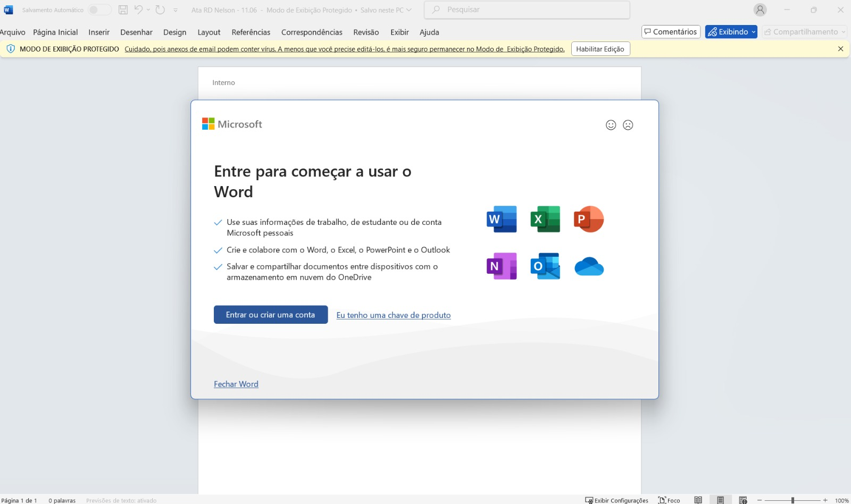Click the protected view warning message link
The width and height of the screenshot is (851, 504).
point(345,49)
